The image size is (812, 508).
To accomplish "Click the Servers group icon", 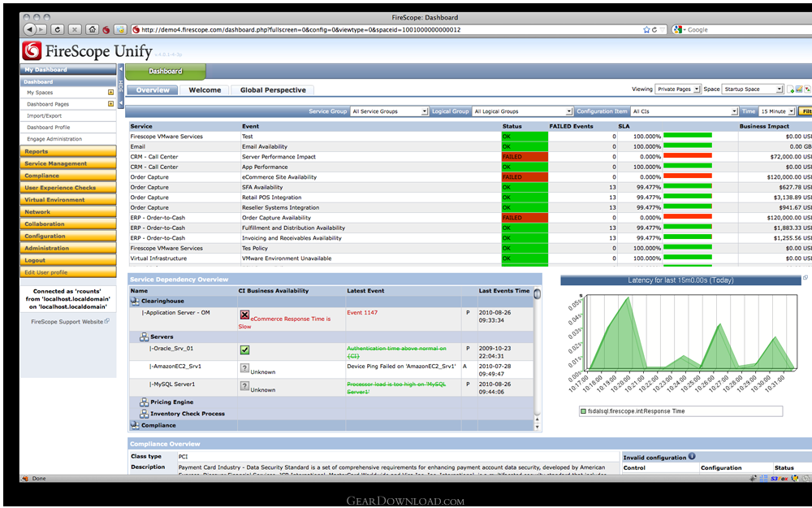I will pyautogui.click(x=145, y=337).
